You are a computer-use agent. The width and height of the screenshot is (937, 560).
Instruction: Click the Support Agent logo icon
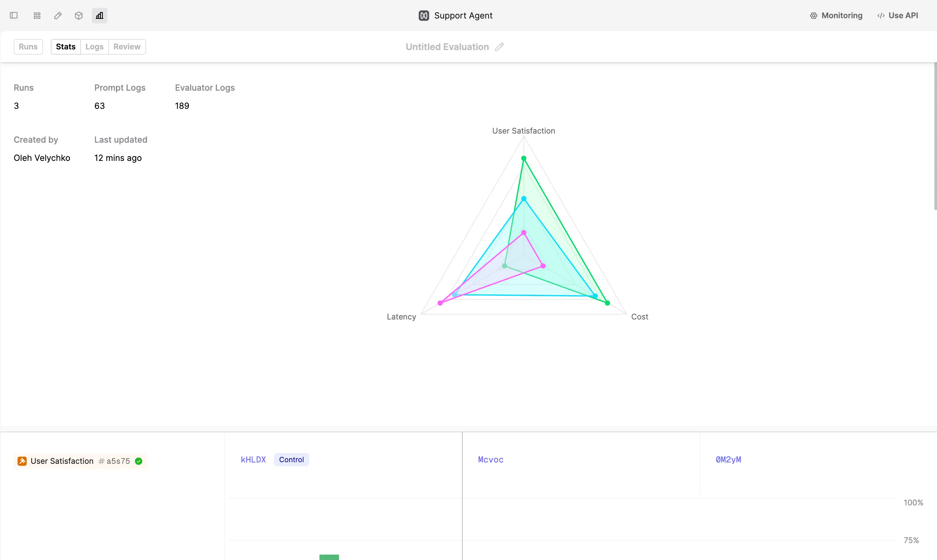click(423, 16)
